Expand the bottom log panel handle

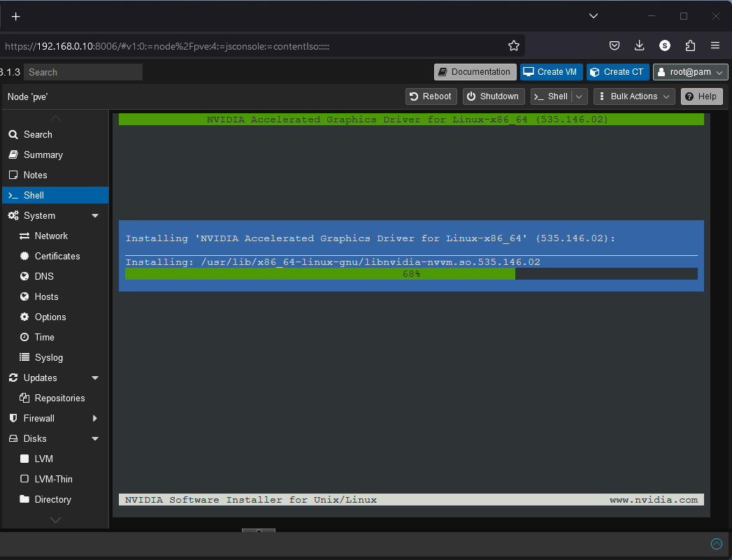click(x=259, y=531)
